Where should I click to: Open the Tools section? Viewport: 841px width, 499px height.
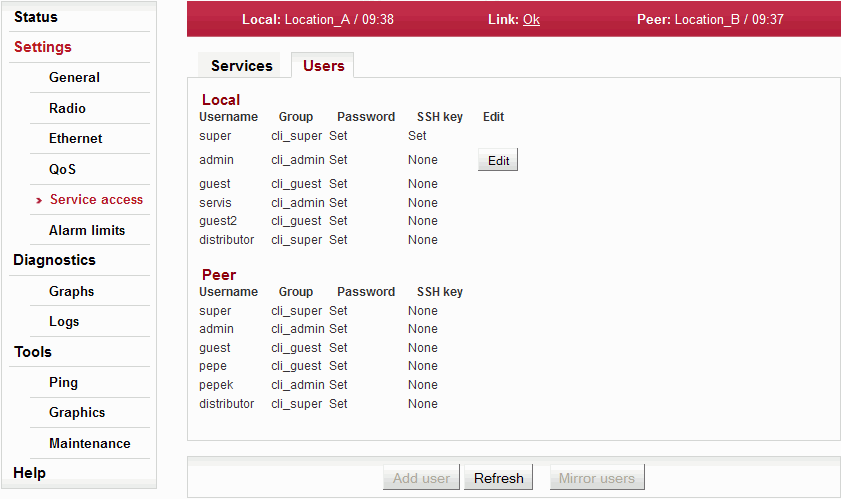pos(33,352)
